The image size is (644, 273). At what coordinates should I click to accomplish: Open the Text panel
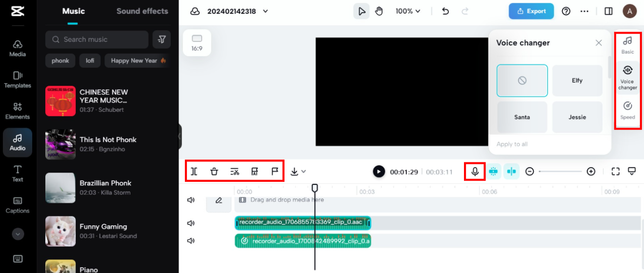click(x=18, y=174)
